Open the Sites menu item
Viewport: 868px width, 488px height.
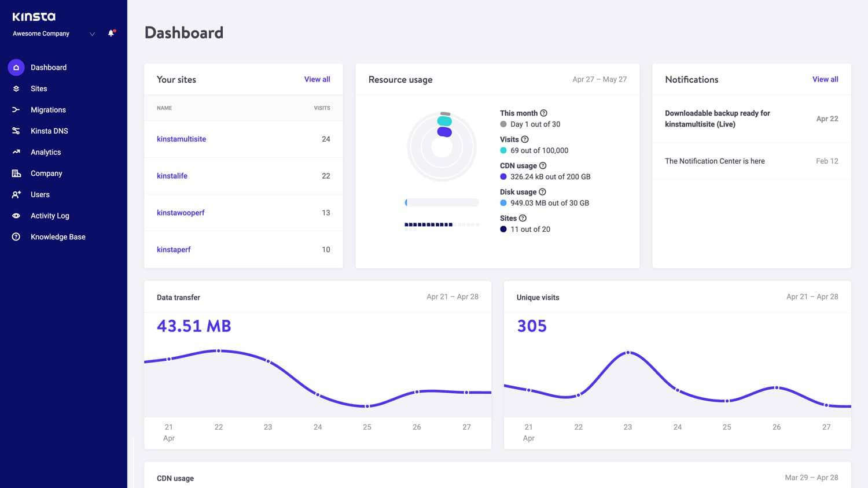[39, 88]
